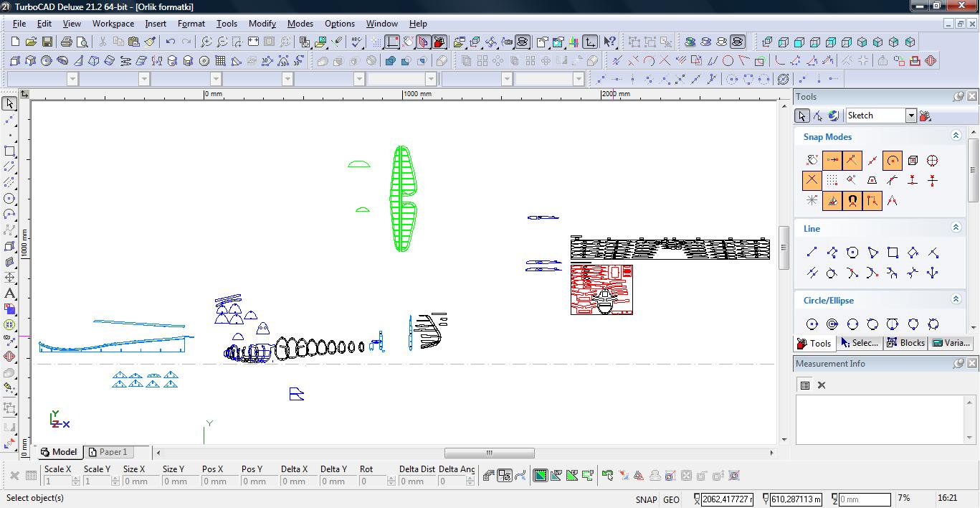
Task: Toggle SNAP mode in status bar
Action: click(645, 499)
